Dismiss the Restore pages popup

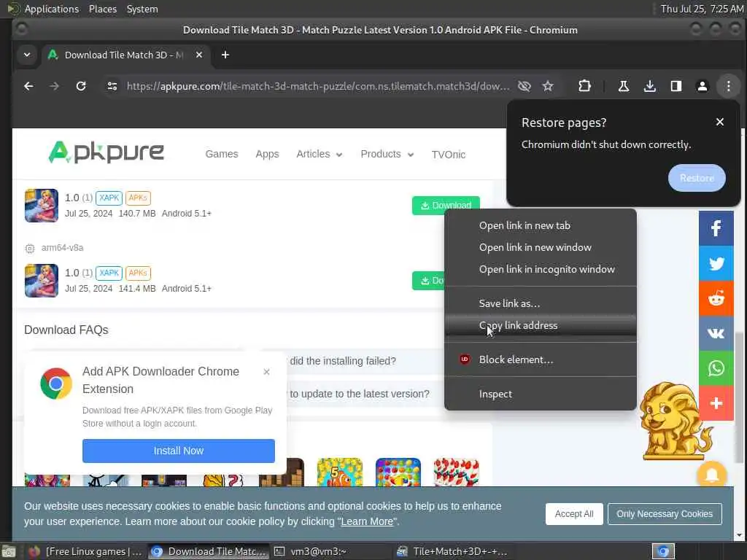(x=720, y=122)
